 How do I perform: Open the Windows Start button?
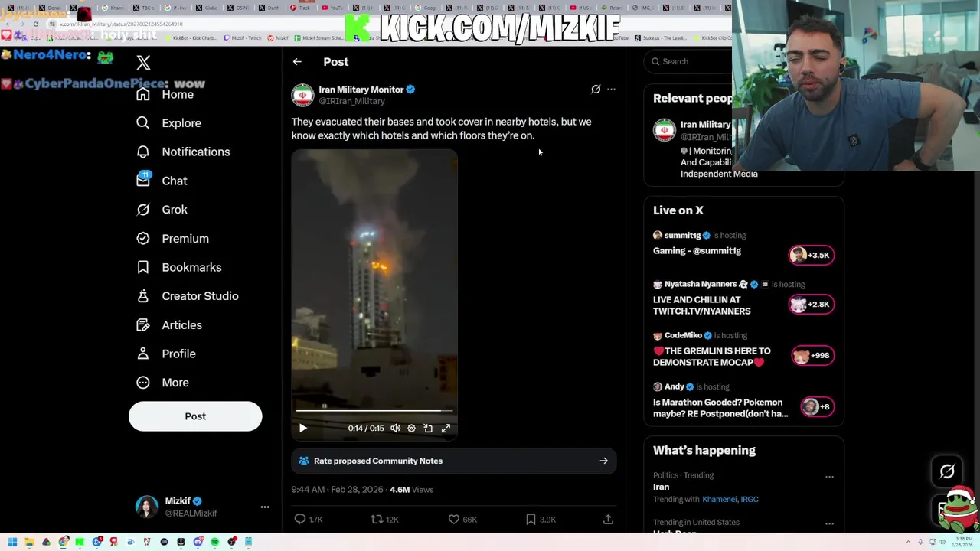pos(12,542)
